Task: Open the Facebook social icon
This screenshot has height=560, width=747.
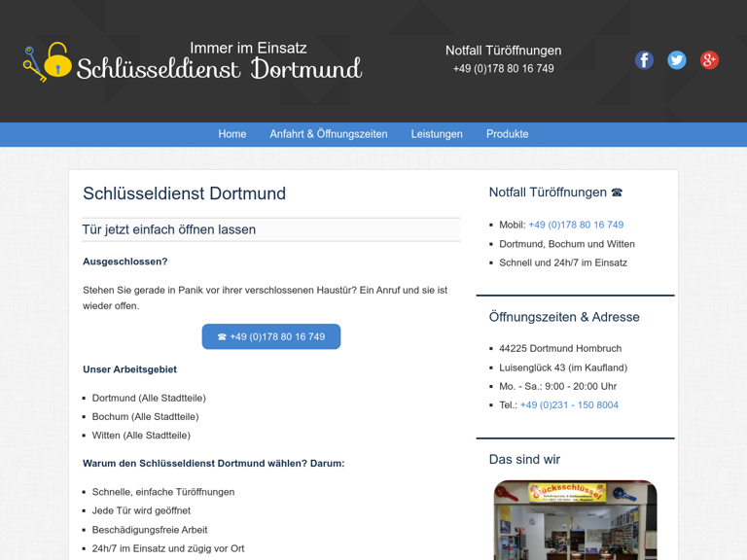Action: (644, 60)
